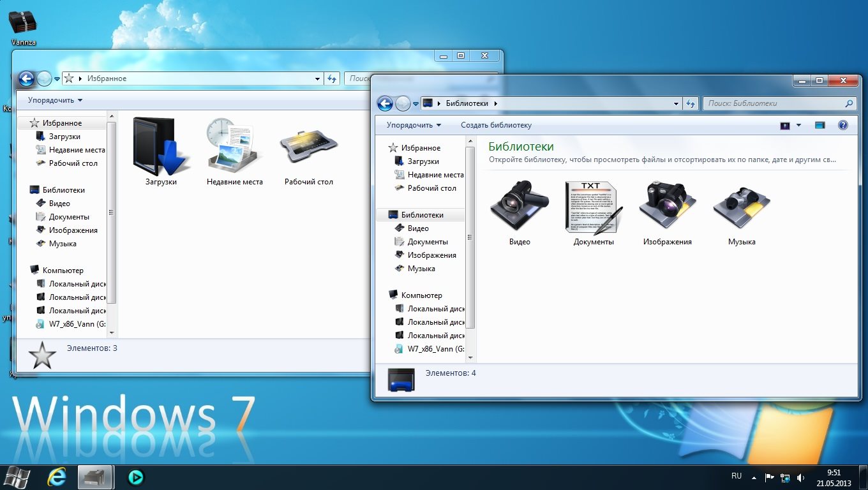The width and height of the screenshot is (868, 490).
Task: Click the Библиотеки breadcrumb in address bar
Action: coord(467,103)
